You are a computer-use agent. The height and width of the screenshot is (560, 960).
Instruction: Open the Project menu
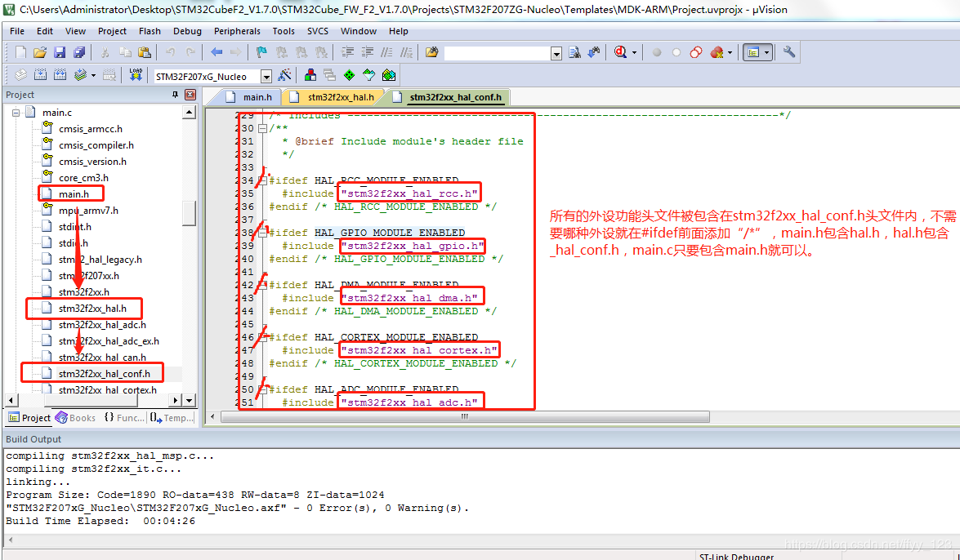pyautogui.click(x=112, y=31)
